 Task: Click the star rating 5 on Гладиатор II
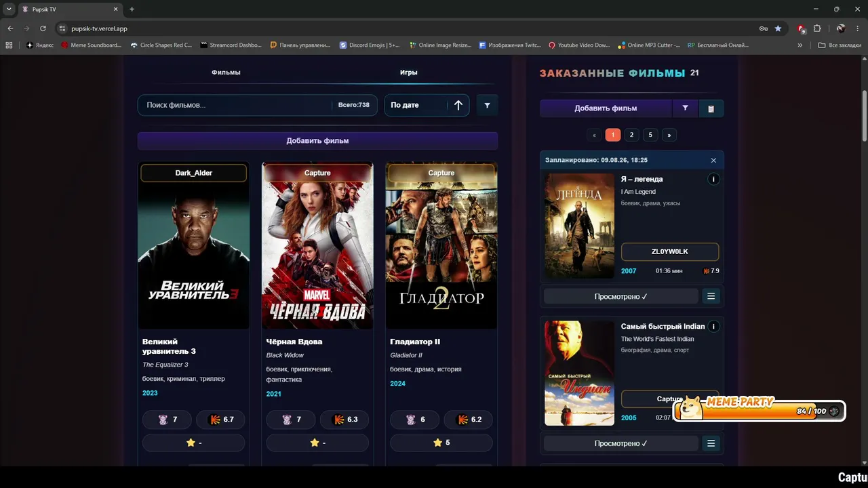(441, 443)
